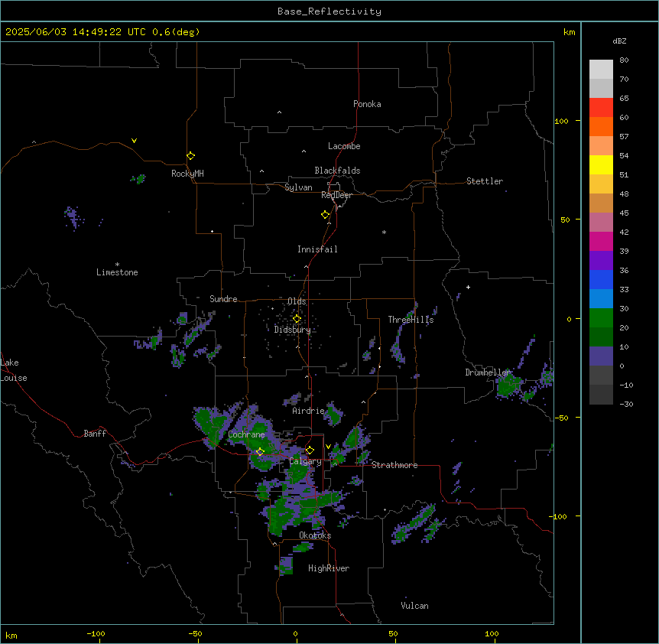Click the km unit label at bottom left
659x644 pixels.
point(11,636)
